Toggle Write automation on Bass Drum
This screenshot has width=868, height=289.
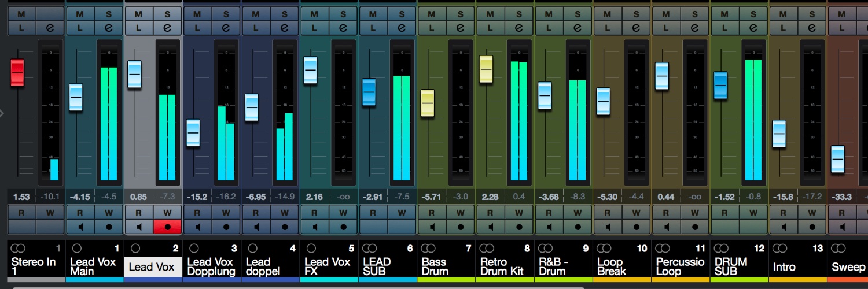coord(461,213)
